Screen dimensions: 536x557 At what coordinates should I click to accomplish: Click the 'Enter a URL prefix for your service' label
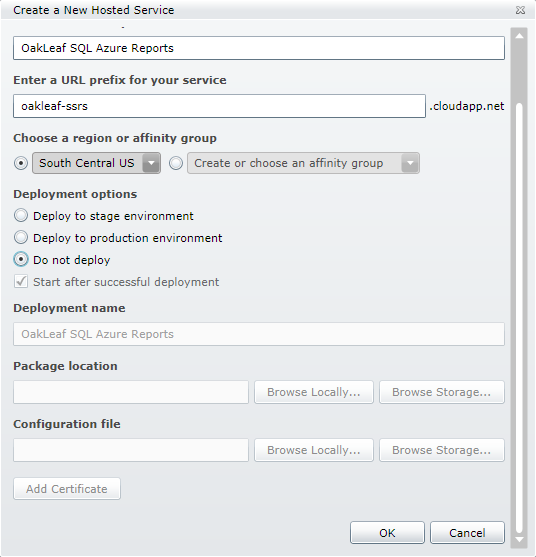pyautogui.click(x=120, y=80)
